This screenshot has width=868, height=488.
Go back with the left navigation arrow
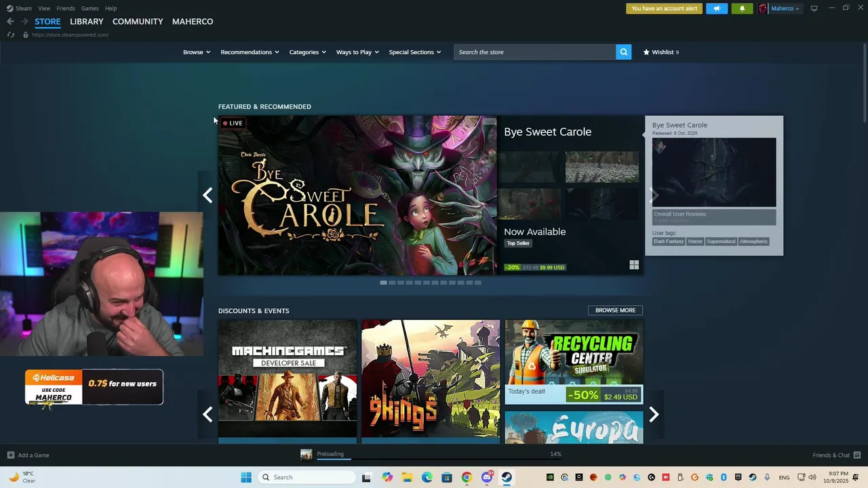(x=10, y=22)
